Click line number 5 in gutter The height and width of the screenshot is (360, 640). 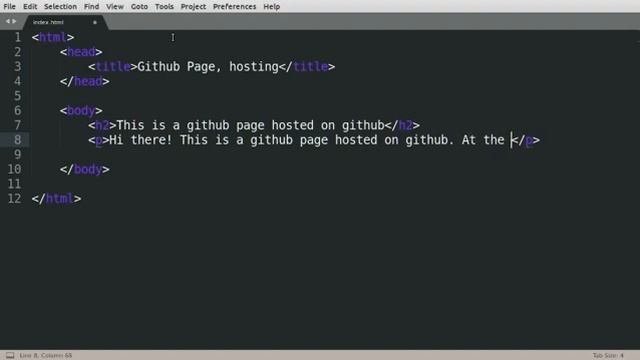click(18, 96)
